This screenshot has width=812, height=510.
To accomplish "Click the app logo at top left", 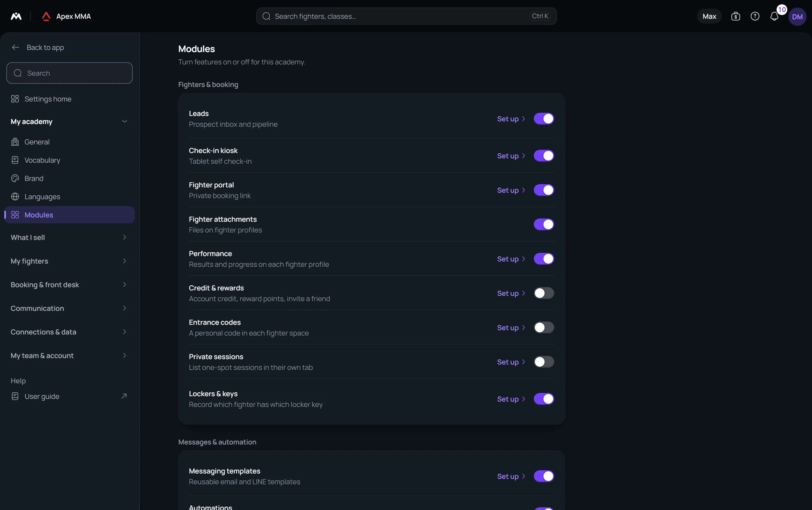I will 16,16.
